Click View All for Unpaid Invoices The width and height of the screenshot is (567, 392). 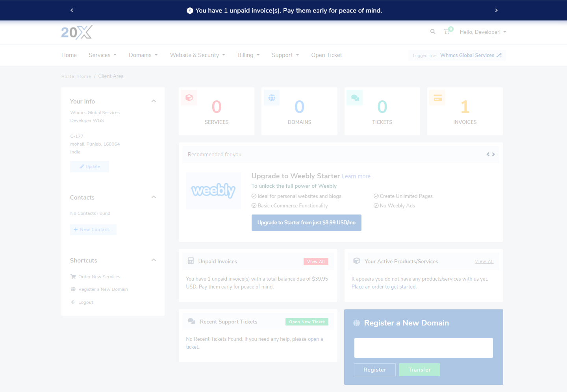pyautogui.click(x=316, y=262)
